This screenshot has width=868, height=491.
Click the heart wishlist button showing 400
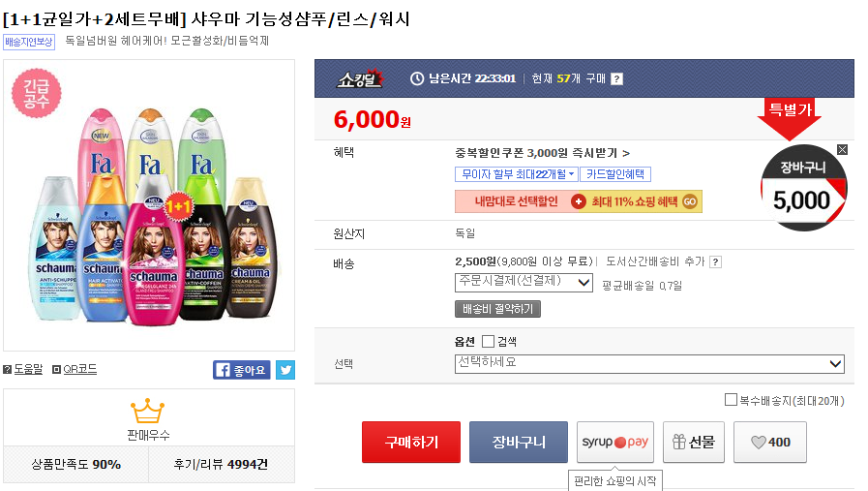click(769, 443)
